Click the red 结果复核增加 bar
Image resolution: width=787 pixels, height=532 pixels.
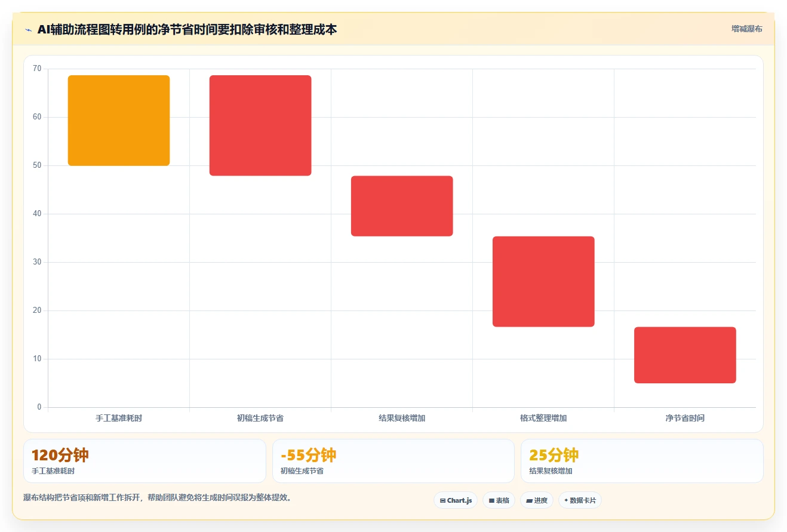402,206
